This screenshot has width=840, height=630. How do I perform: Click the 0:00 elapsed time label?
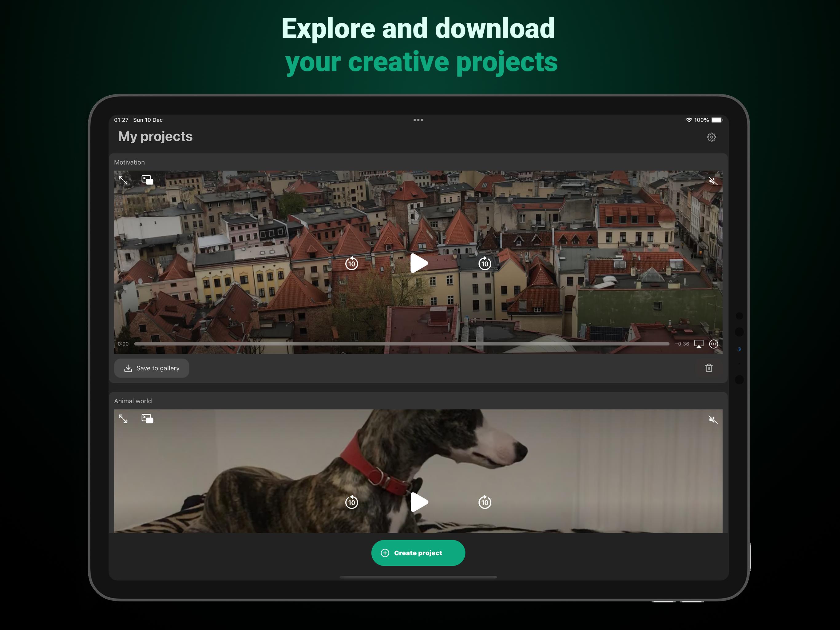point(123,344)
